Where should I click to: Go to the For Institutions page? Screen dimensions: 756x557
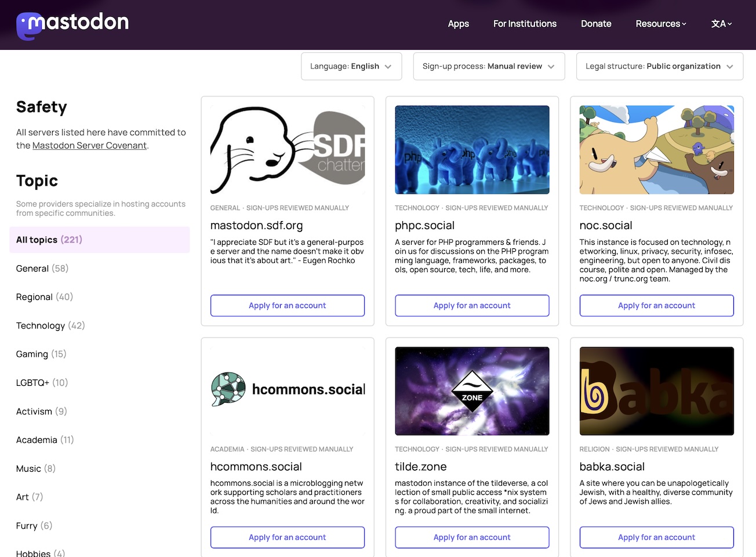click(x=524, y=24)
